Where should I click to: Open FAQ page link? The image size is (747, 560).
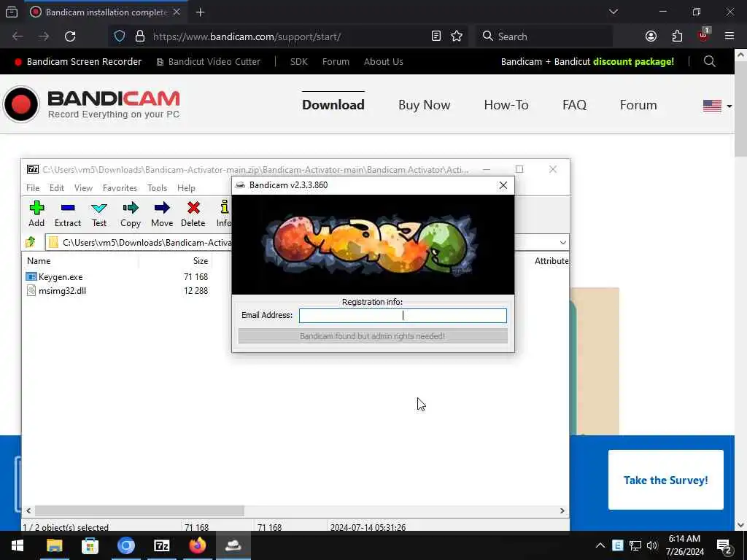click(574, 105)
